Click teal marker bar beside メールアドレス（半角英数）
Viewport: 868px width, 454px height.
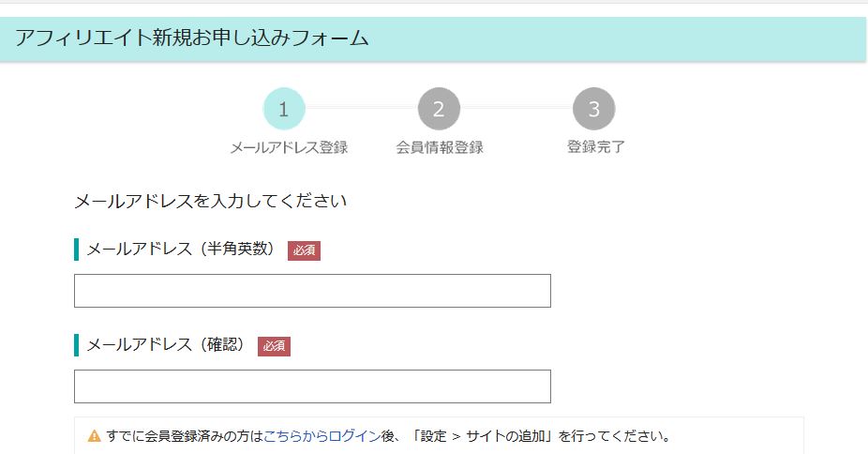pyautogui.click(x=76, y=250)
